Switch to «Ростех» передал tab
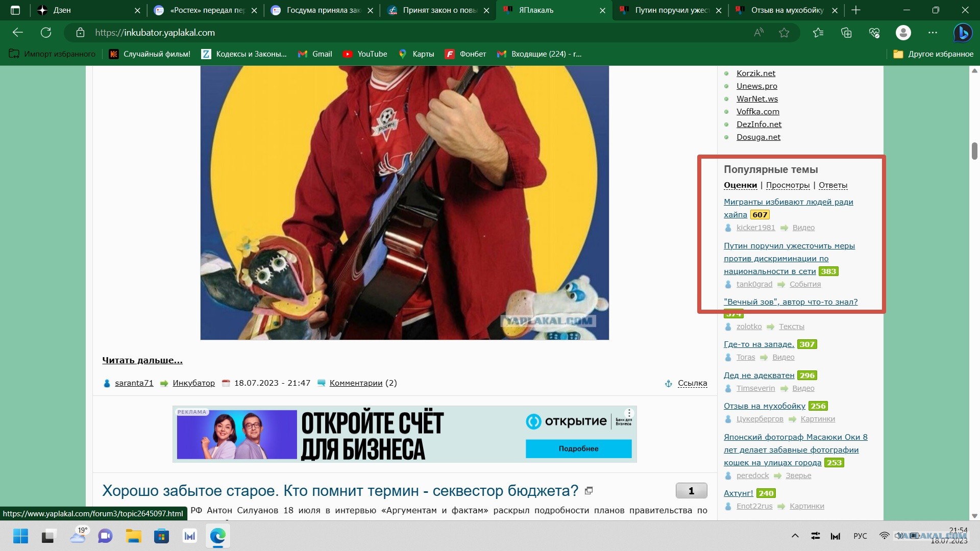Image resolution: width=980 pixels, height=551 pixels. [206, 10]
